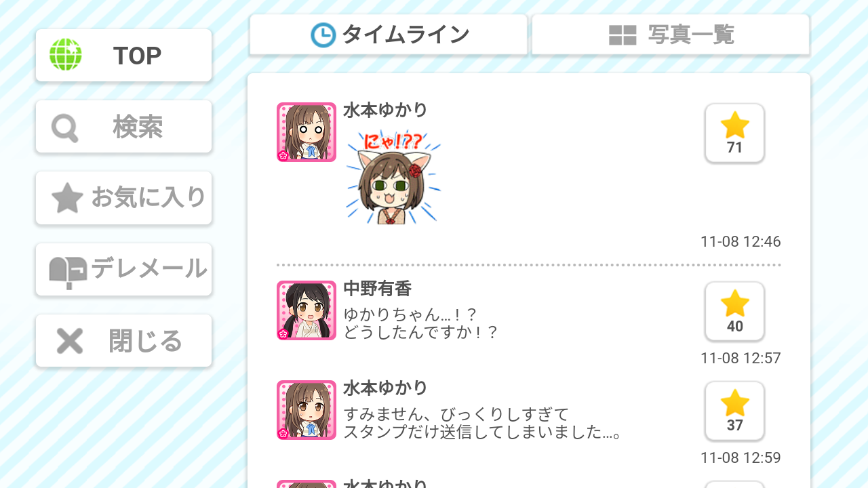
Task: Toggle the star with 37 likes
Action: (734, 411)
